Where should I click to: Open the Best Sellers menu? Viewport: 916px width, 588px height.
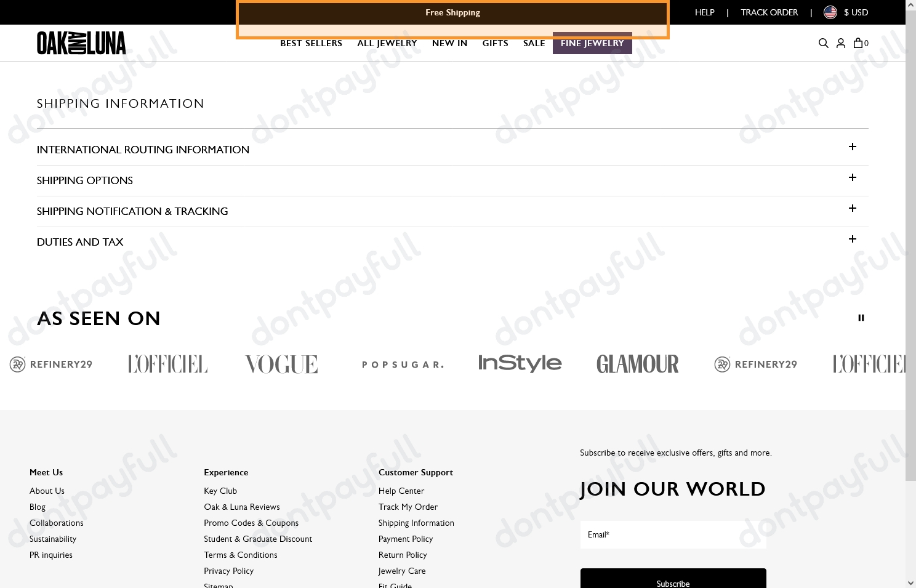point(311,44)
